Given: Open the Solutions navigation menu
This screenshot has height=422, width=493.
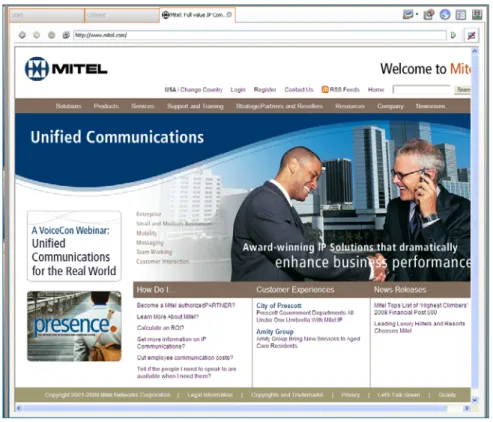Looking at the screenshot, I should (x=68, y=106).
